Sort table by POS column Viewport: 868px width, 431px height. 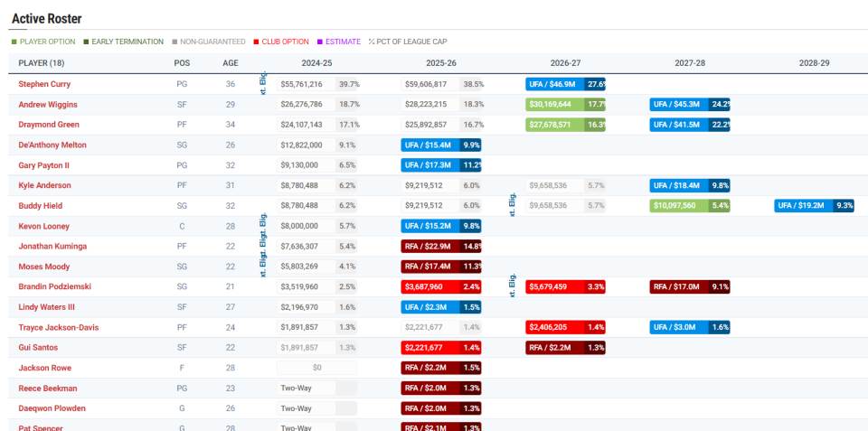coord(182,63)
